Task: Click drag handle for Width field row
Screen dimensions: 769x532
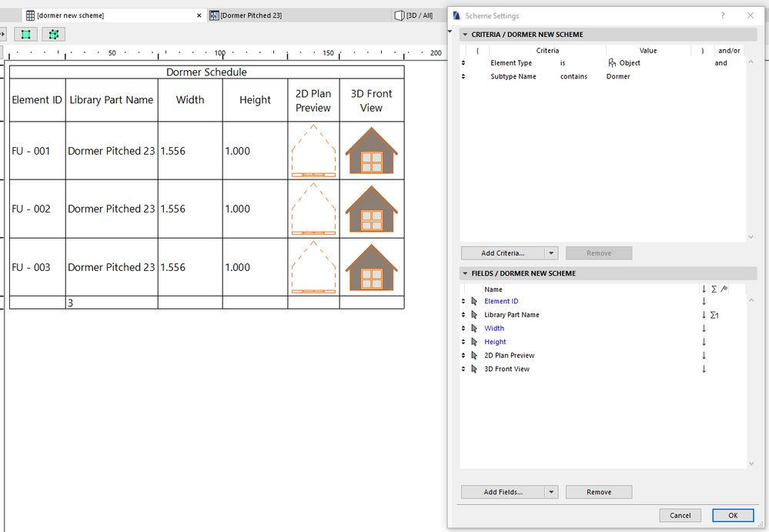Action: tap(463, 328)
